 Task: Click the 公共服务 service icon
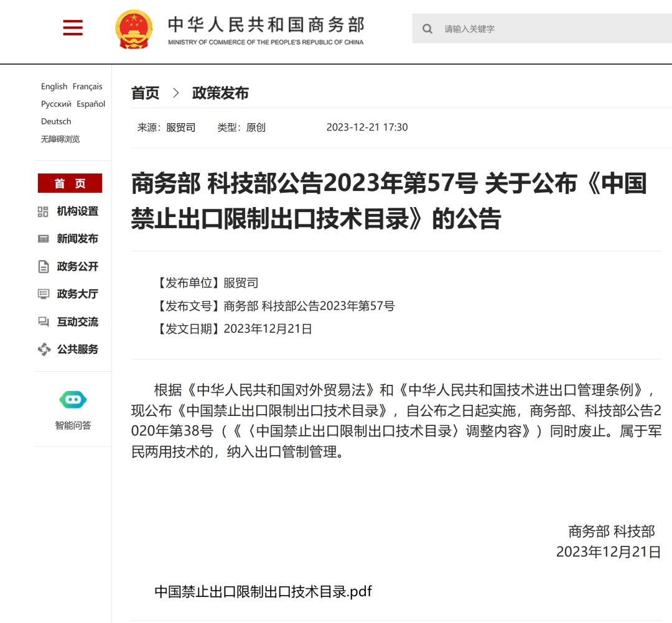44,349
